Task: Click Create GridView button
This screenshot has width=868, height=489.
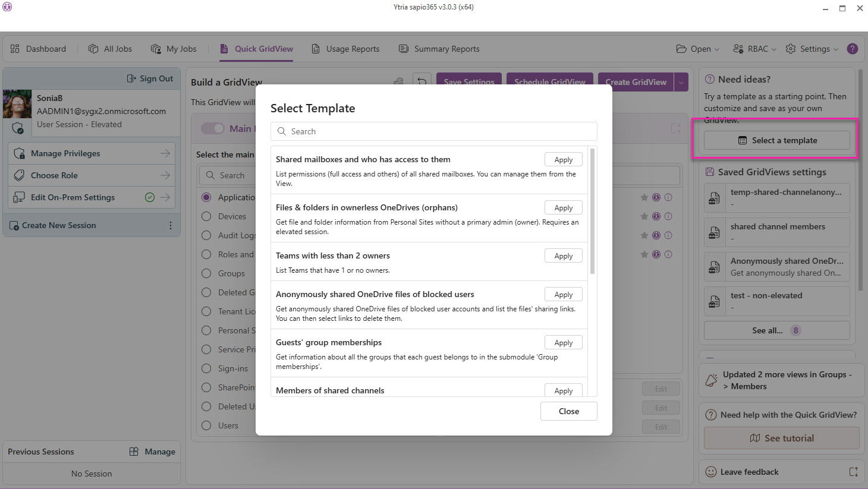Action: click(636, 82)
